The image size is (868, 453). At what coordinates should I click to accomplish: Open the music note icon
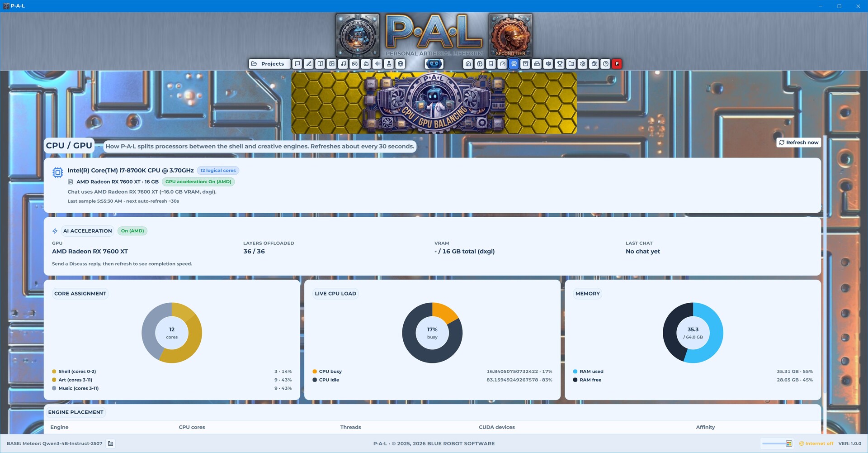coord(343,64)
